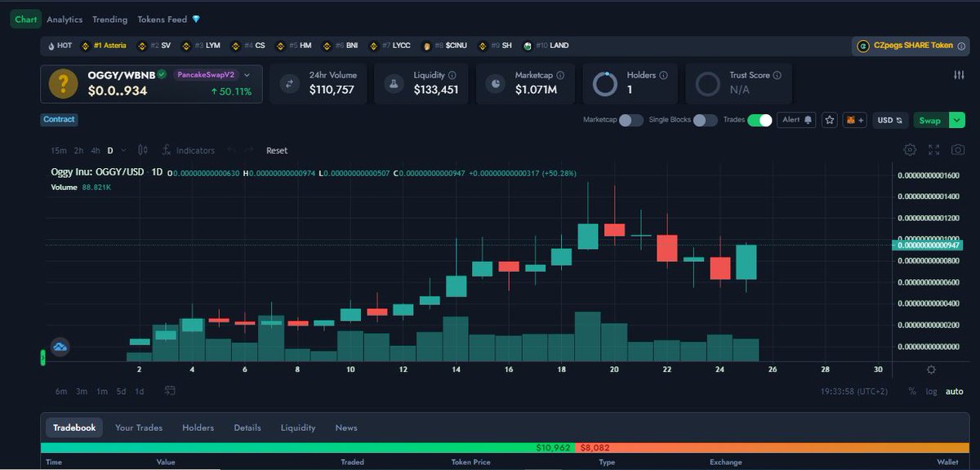Toggle the Marketcap switch
This screenshot has height=470, width=980.
[x=630, y=120]
